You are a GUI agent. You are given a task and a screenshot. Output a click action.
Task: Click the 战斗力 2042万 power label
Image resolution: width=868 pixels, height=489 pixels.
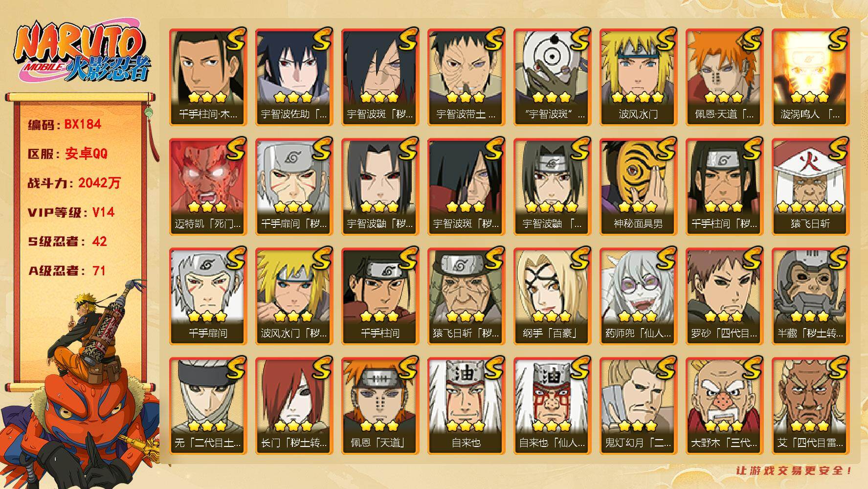click(74, 183)
